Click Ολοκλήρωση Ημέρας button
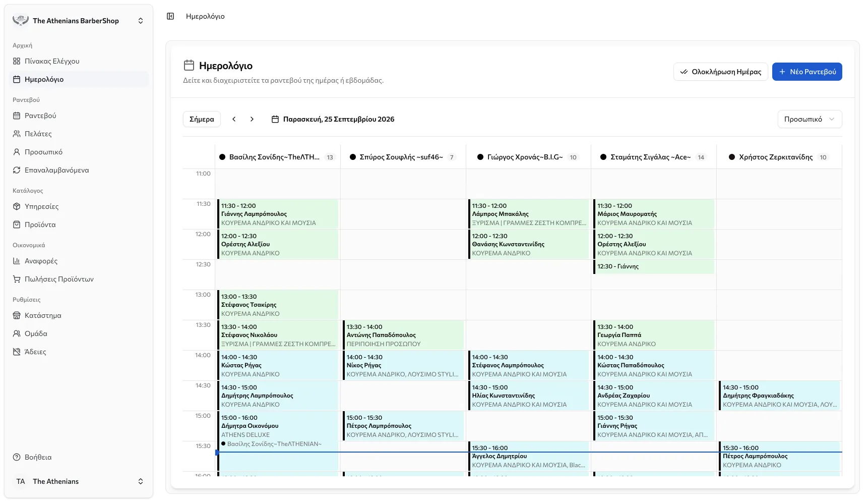 720,72
